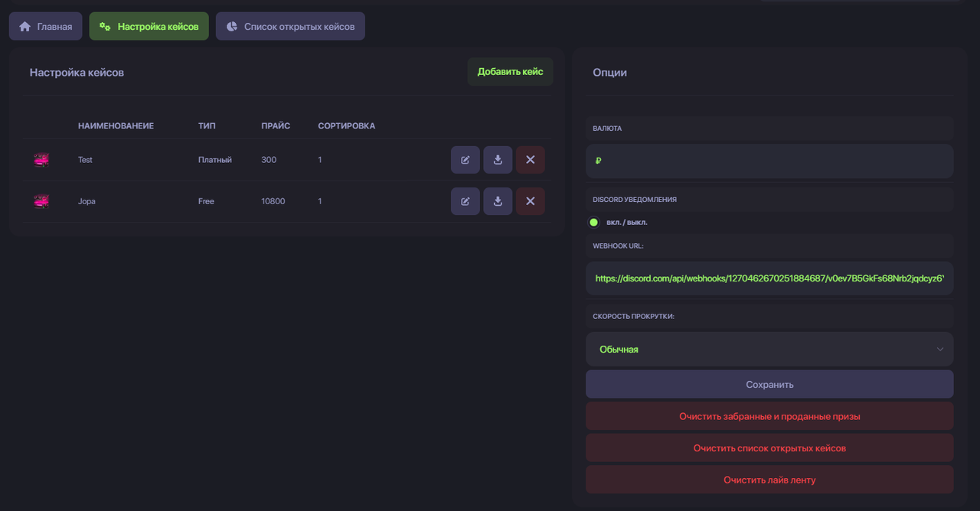Click the price value "300"
Image resolution: width=980 pixels, height=511 pixels.
(x=269, y=160)
